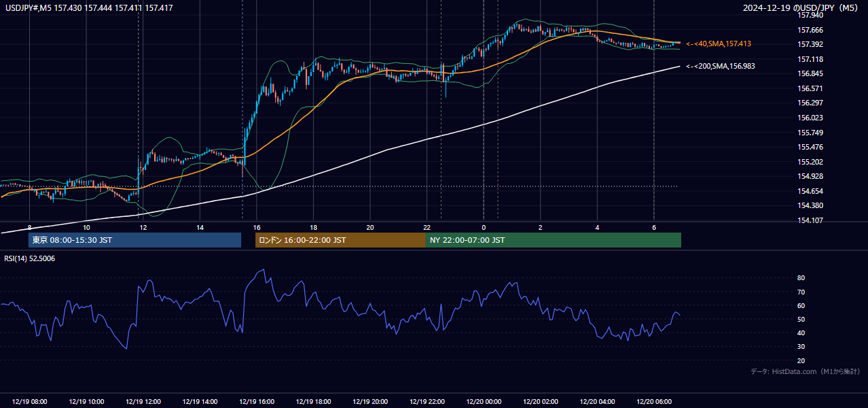The width and height of the screenshot is (868, 408).
Task: Click hour label 14 under price chart
Action: pyautogui.click(x=200, y=226)
